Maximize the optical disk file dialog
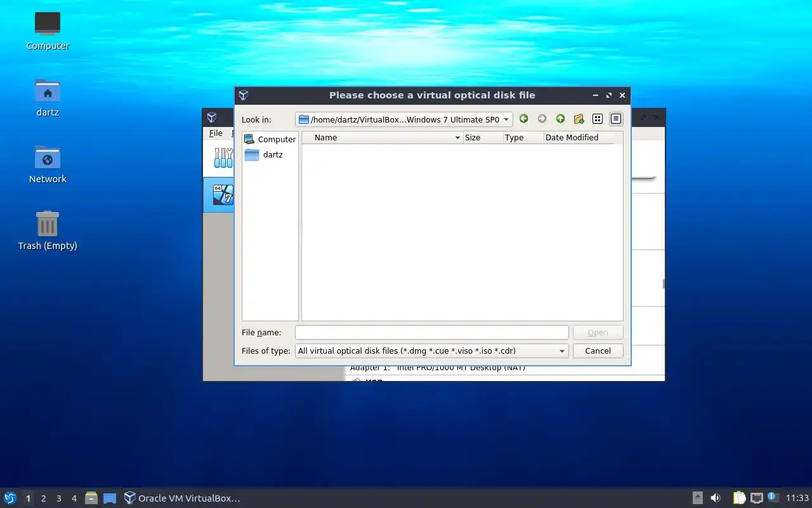This screenshot has width=812, height=508. click(609, 95)
